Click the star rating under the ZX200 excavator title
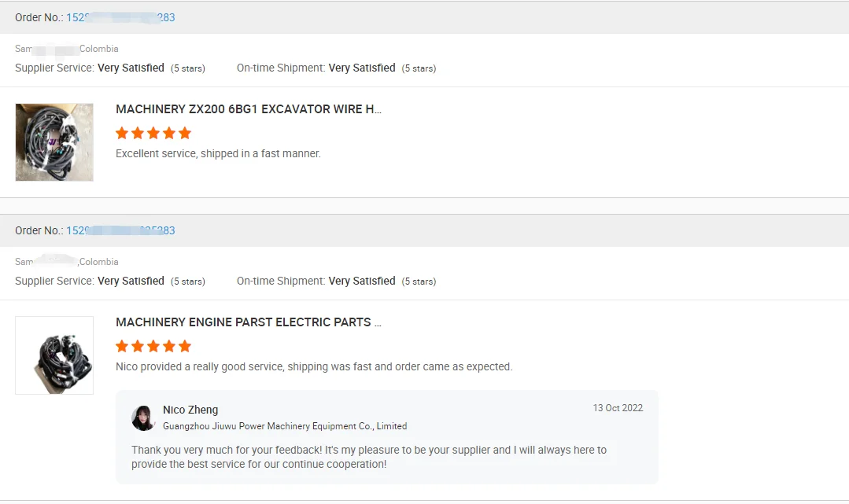849x504 pixels. click(153, 133)
